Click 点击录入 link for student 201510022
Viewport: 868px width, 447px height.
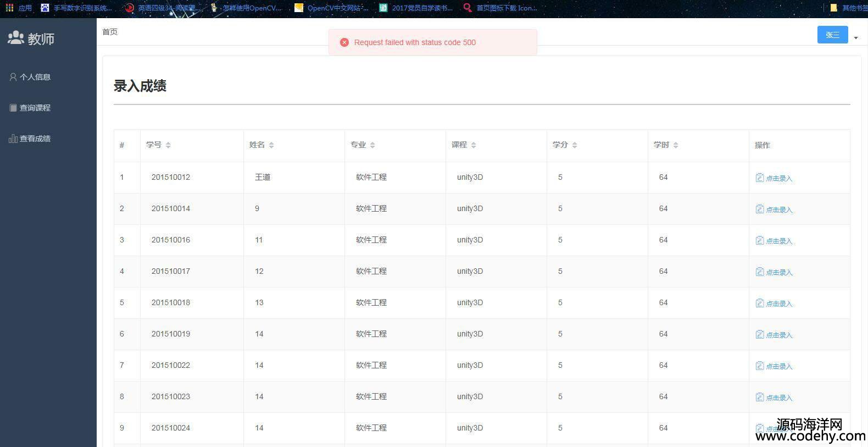pos(779,366)
